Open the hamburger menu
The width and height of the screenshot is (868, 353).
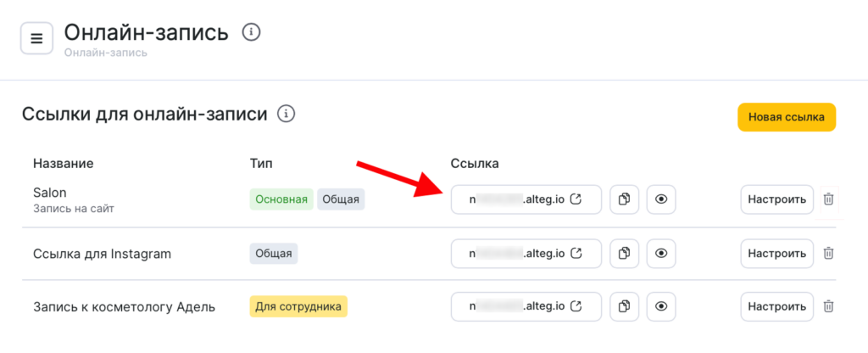tap(36, 38)
